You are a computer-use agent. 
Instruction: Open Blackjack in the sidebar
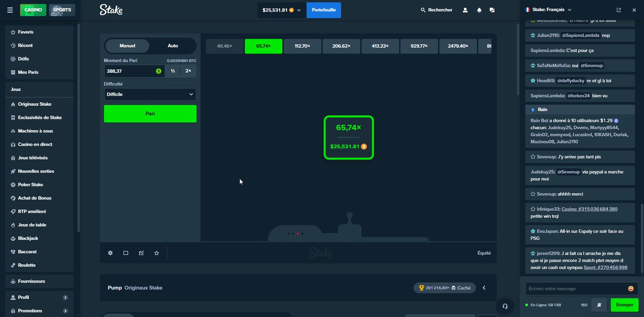39,238
